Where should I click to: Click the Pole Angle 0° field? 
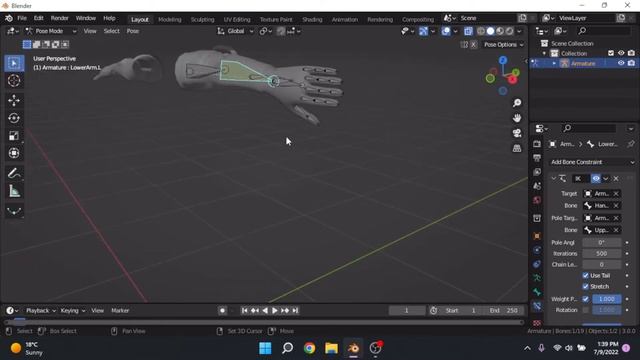[601, 242]
